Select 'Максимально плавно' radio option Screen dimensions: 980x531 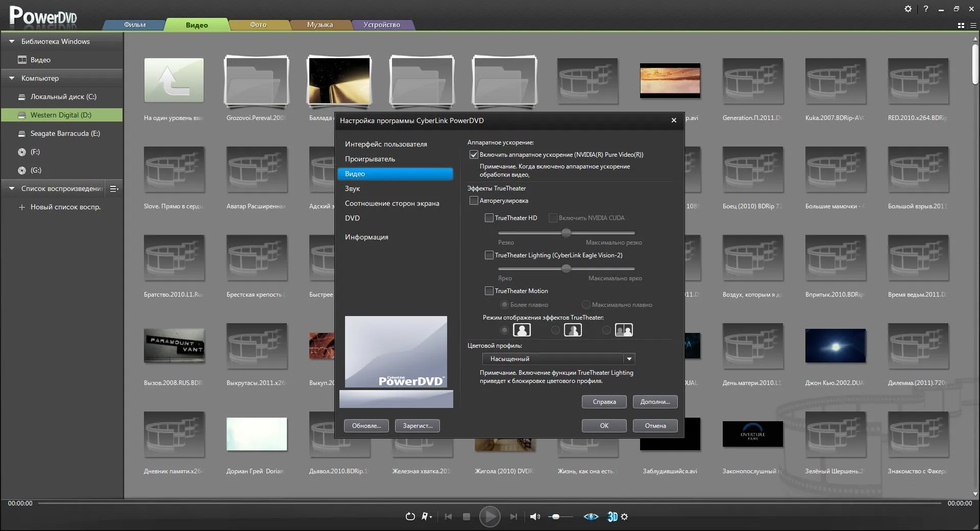tap(586, 305)
